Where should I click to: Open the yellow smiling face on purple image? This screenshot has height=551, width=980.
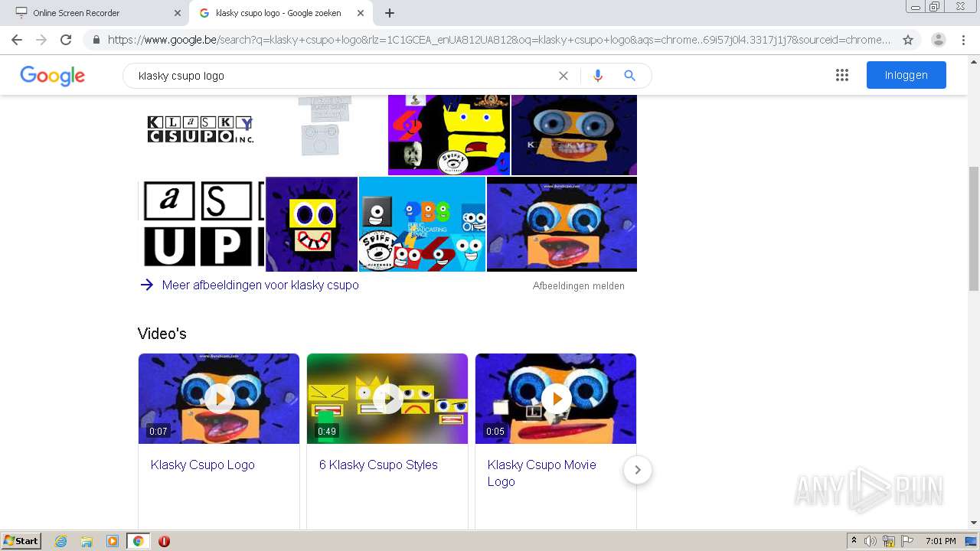click(x=312, y=224)
